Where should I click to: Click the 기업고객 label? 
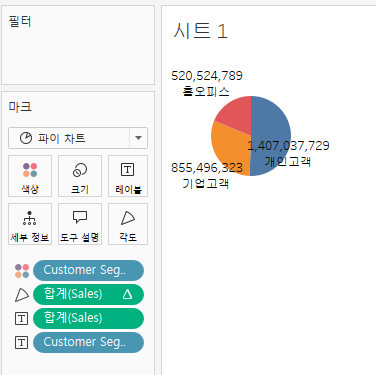(206, 183)
